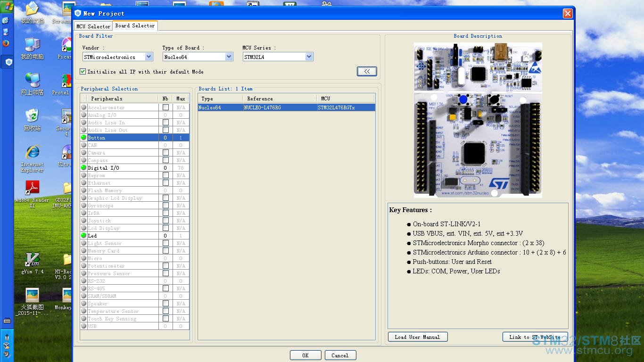Check the Audio Line In checkbox
Viewport: 644px width, 362px height.
tap(165, 123)
